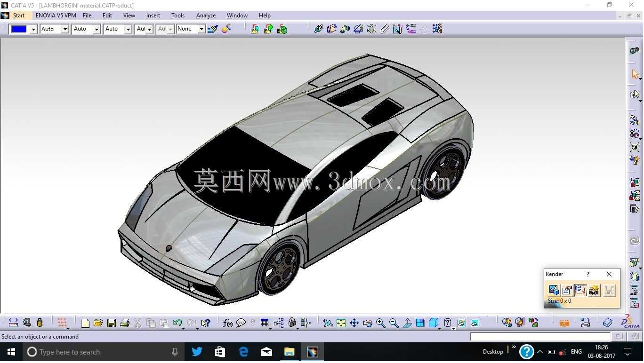This screenshot has height=363, width=644.
Task: Open the Start menu in CATIA
Action: pyautogui.click(x=19, y=16)
